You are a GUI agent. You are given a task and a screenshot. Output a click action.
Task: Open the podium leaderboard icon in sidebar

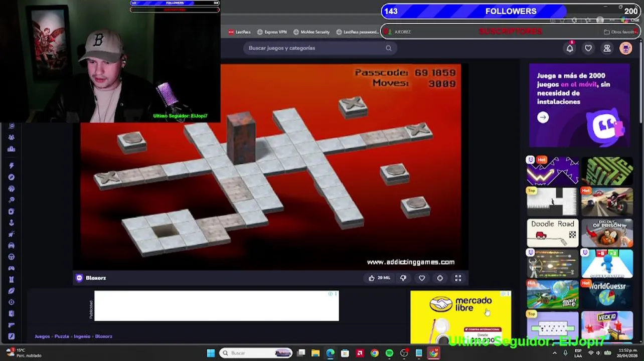click(11, 149)
